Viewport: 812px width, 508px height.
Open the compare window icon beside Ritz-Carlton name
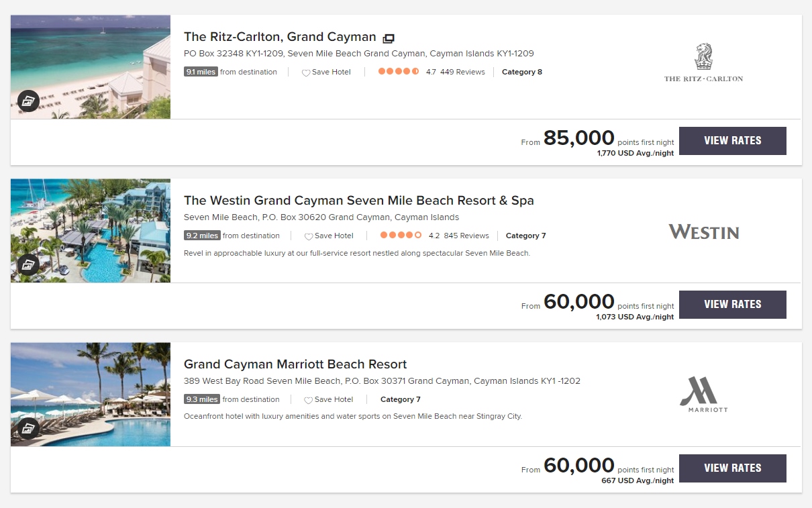coord(389,38)
